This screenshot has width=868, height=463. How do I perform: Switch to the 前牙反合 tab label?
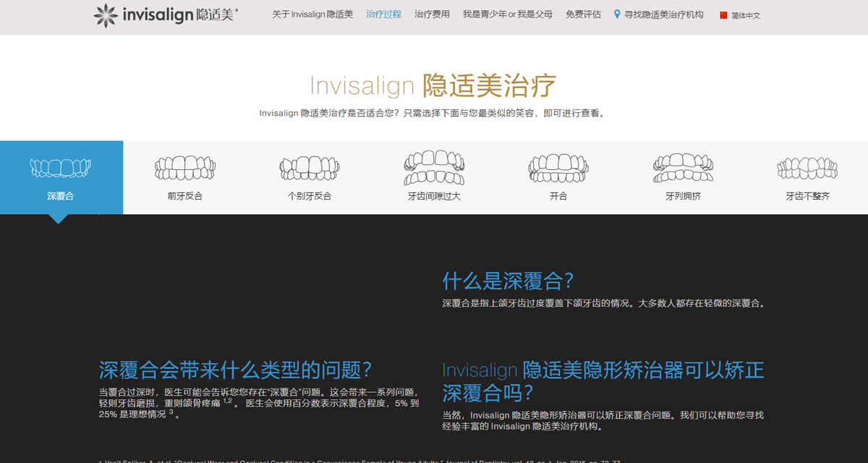(x=185, y=196)
